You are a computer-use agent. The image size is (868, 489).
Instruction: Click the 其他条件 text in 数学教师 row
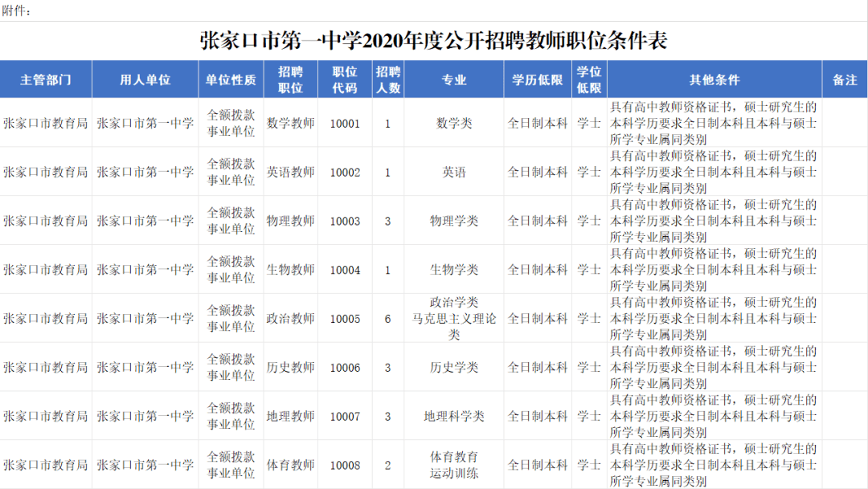pyautogui.click(x=714, y=123)
